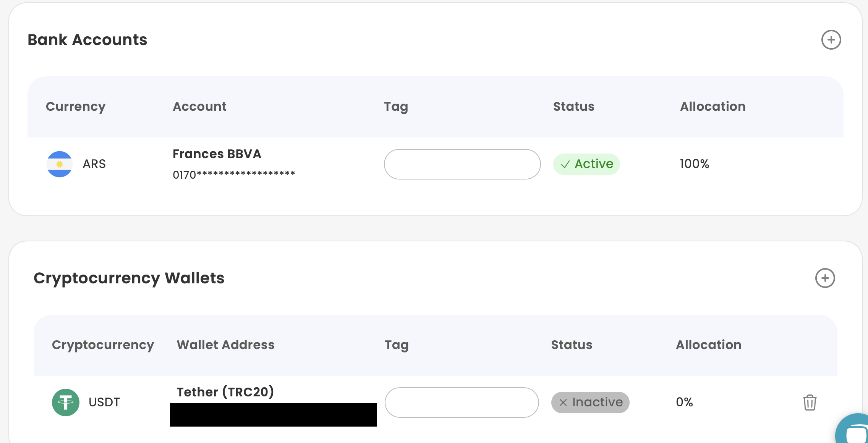Click the Cryptocurrency Wallets section heading
868x443 pixels.
click(129, 278)
